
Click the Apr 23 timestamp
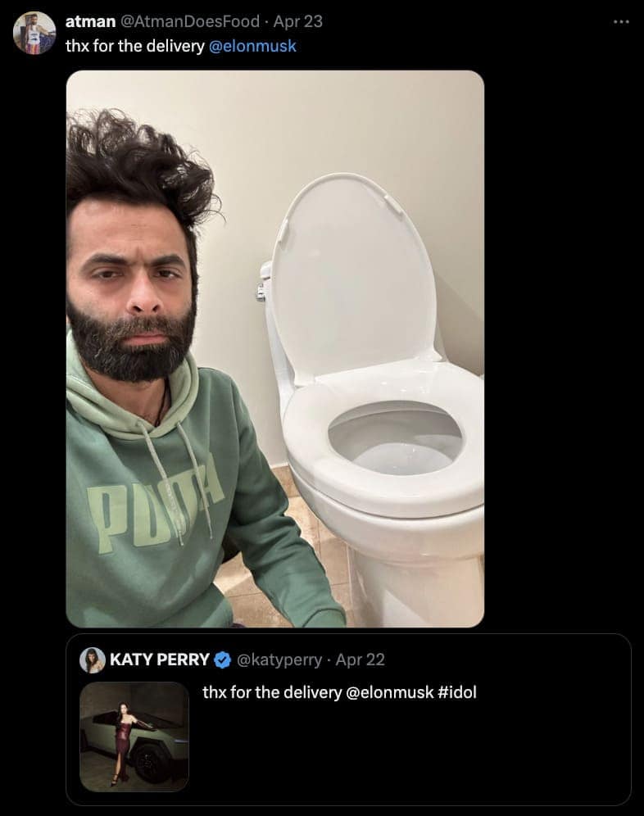pos(298,21)
